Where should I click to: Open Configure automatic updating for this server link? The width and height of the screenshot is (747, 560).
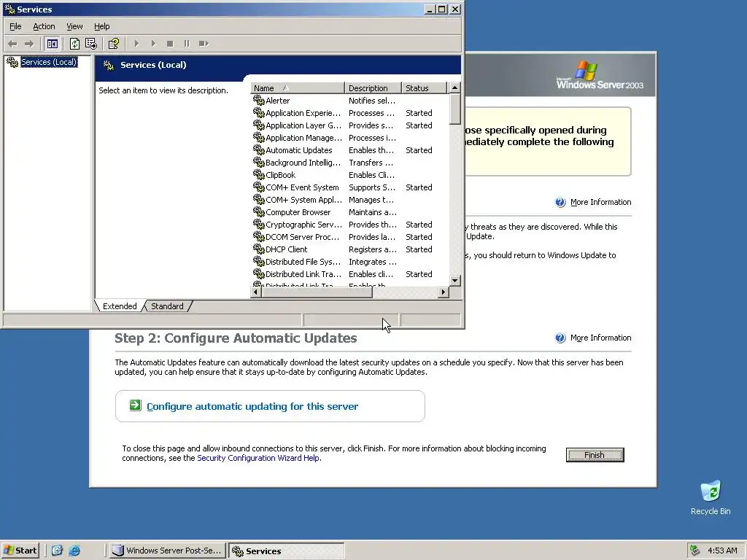pyautogui.click(x=252, y=406)
